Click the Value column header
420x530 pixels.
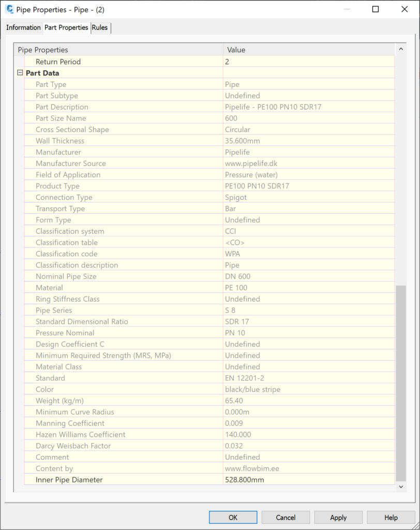pos(309,50)
